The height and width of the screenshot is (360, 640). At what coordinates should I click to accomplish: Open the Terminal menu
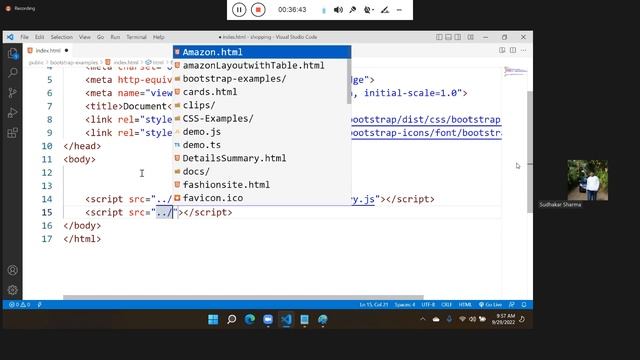click(x=136, y=37)
